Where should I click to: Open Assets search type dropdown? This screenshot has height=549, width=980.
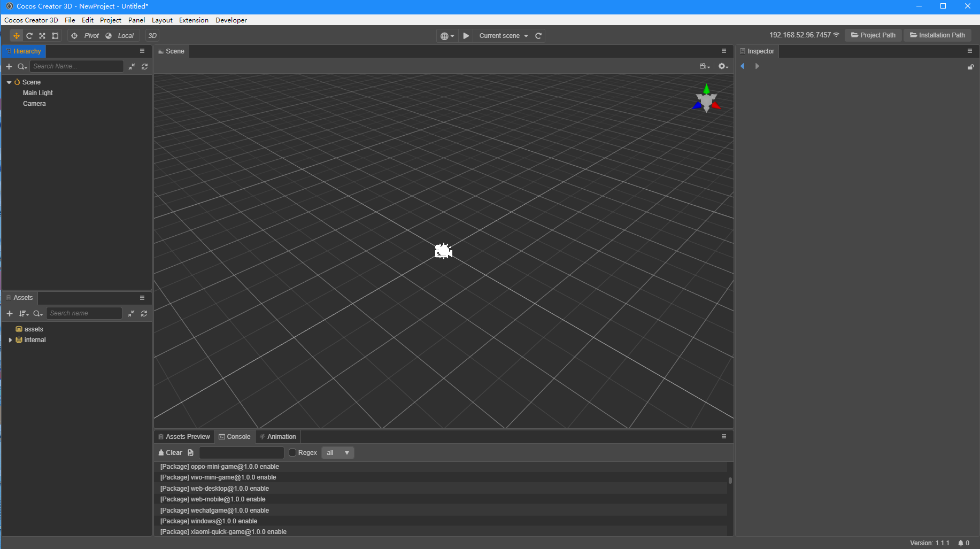tap(38, 313)
